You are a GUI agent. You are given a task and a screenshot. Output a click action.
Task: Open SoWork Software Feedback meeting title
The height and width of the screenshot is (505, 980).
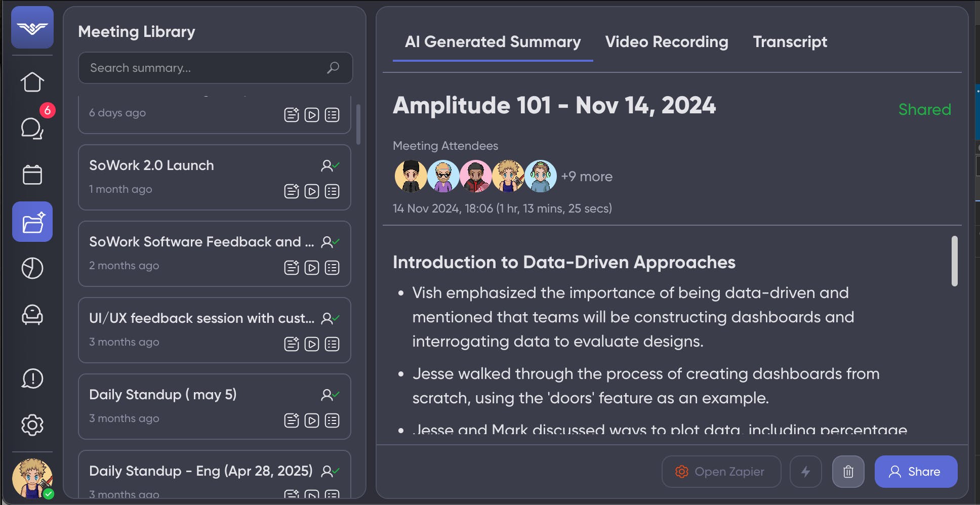click(201, 242)
